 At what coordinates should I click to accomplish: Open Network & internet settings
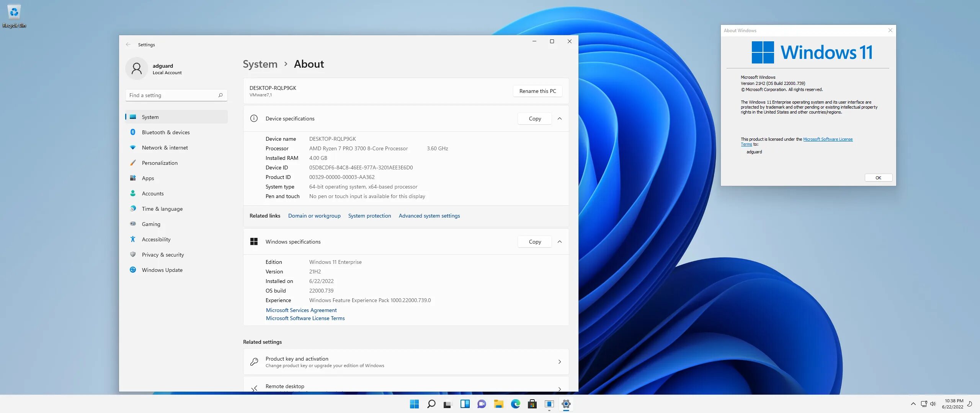pos(165,148)
